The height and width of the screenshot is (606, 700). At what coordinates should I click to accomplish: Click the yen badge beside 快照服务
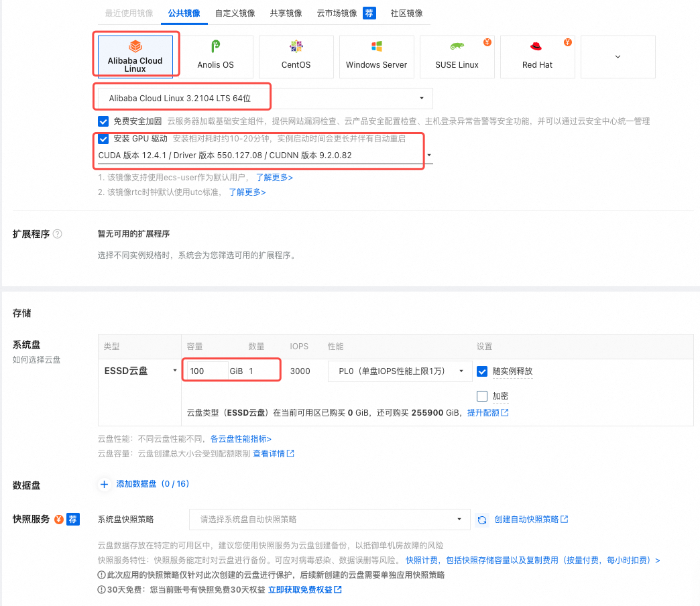coord(59,519)
